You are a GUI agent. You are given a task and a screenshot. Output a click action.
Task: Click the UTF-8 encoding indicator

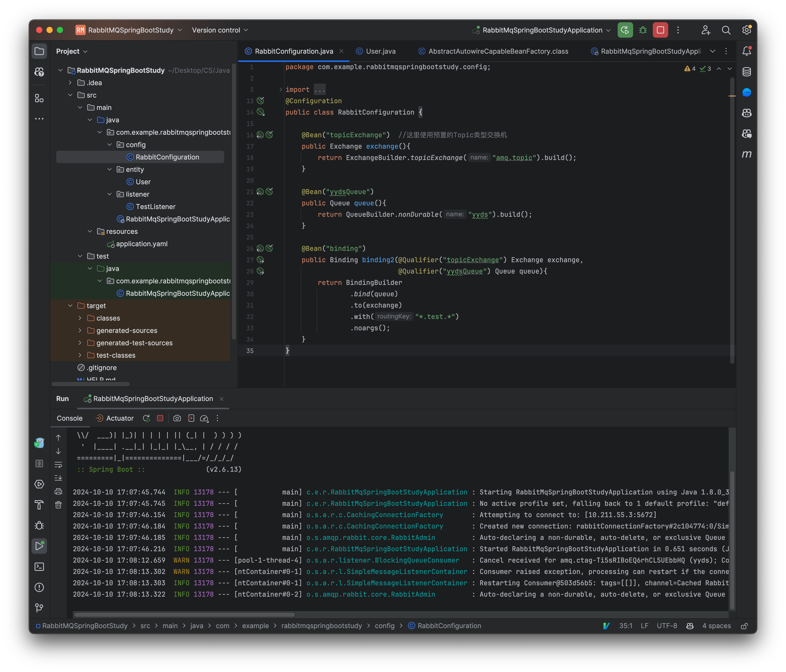(667, 626)
